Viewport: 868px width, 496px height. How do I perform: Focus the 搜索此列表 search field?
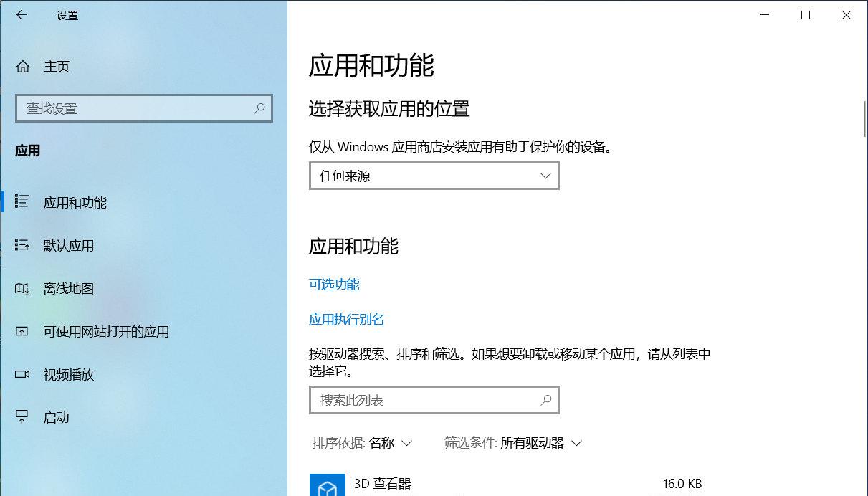(434, 400)
